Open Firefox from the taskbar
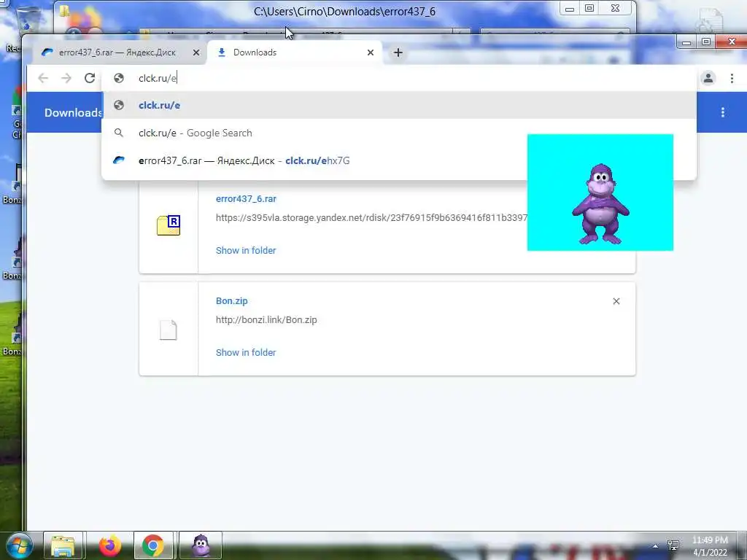747x560 pixels. 110,545
